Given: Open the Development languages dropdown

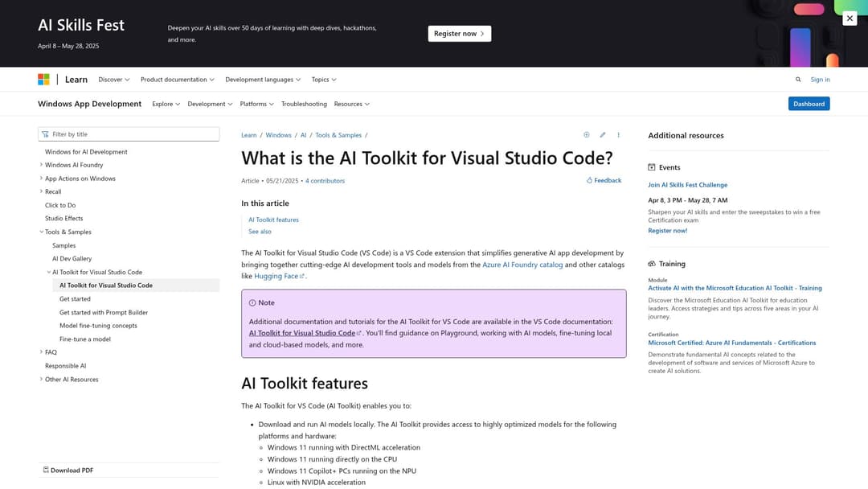Looking at the screenshot, I should (x=263, y=79).
